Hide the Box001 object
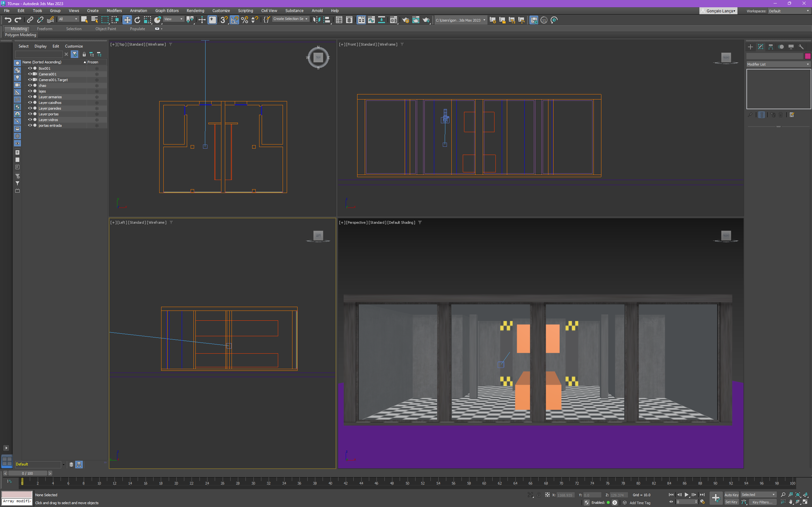The height and width of the screenshot is (507, 812). click(30, 68)
